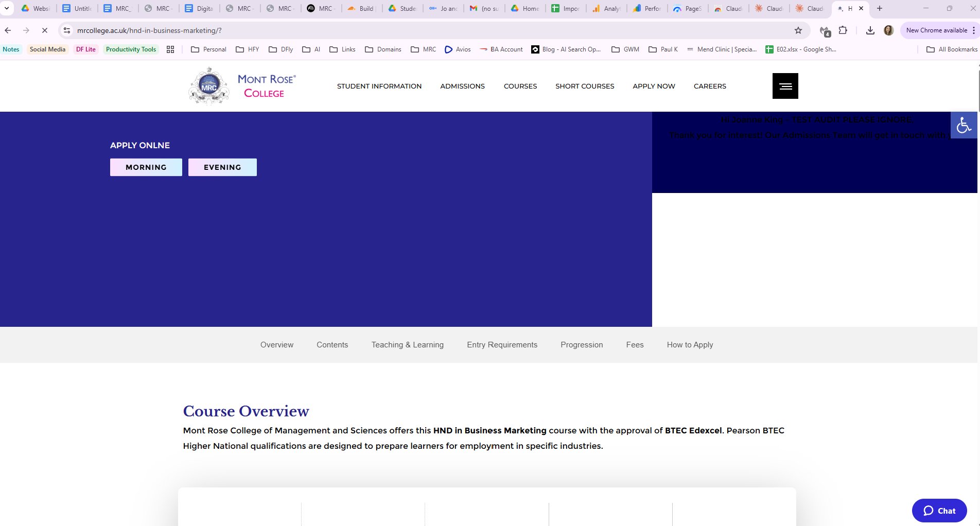Bookmark this page with the star icon
This screenshot has width=980, height=526.
798,30
